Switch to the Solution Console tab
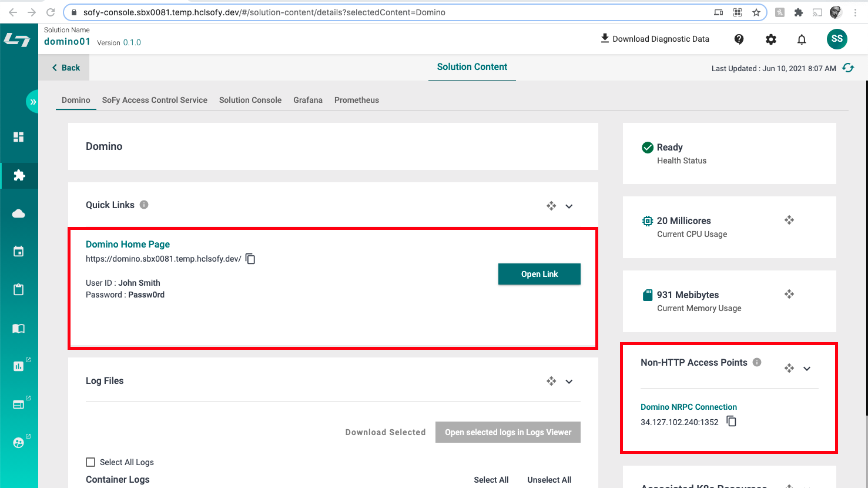Viewport: 868px width, 488px height. coord(250,100)
